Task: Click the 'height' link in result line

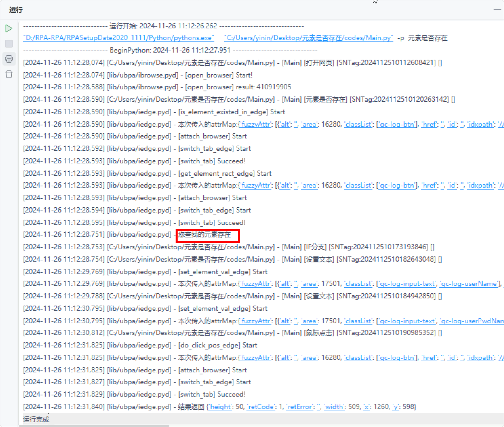Action: [220, 407]
